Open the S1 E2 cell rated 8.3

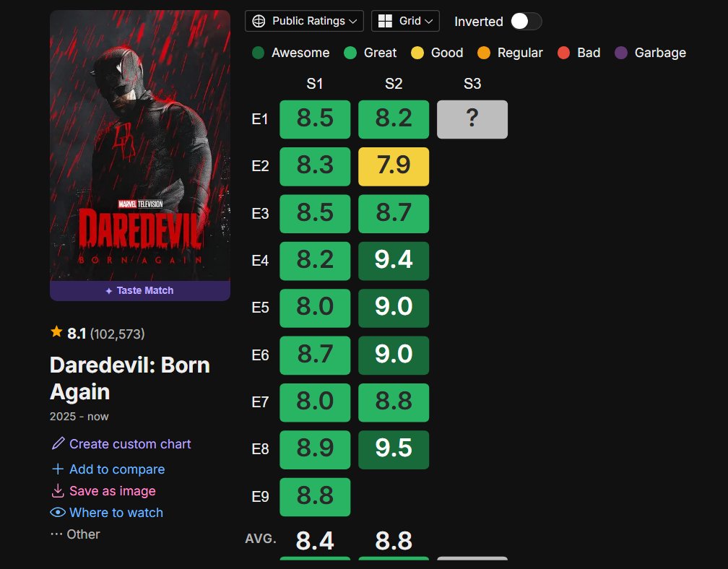click(x=315, y=167)
